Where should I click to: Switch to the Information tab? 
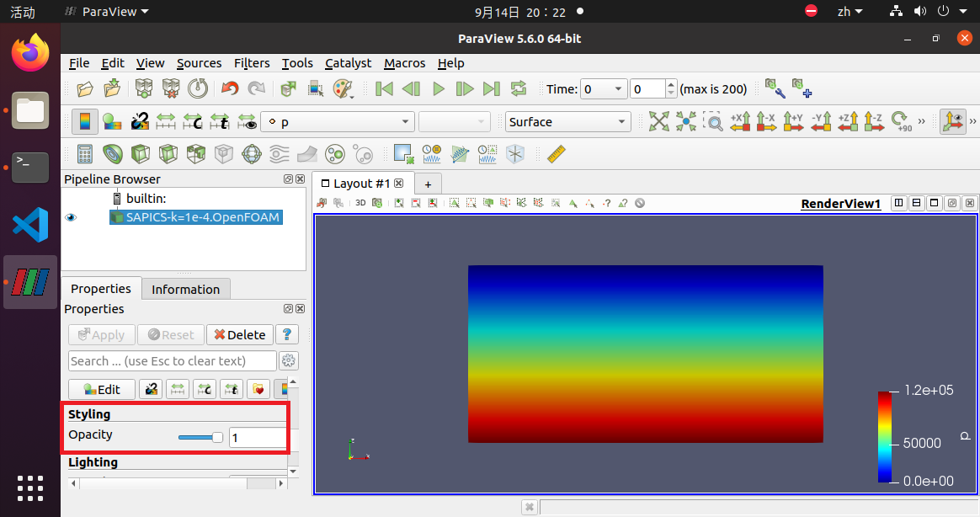pyautogui.click(x=185, y=289)
